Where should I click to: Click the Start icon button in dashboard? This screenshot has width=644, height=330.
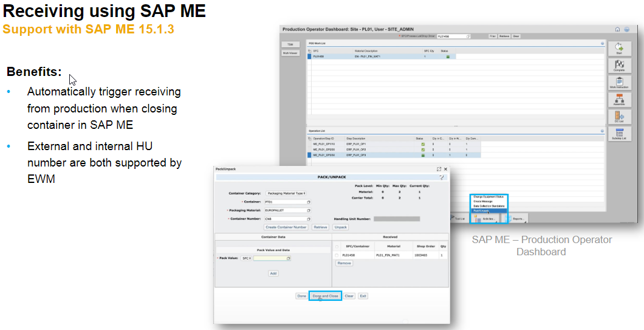tap(619, 49)
